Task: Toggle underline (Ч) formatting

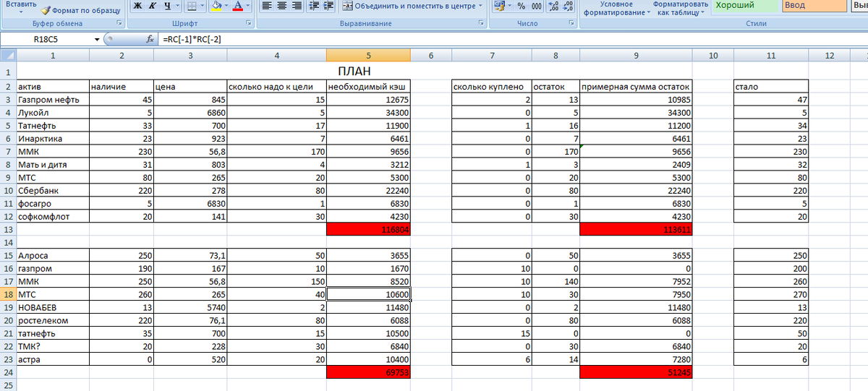Action: 167,6
